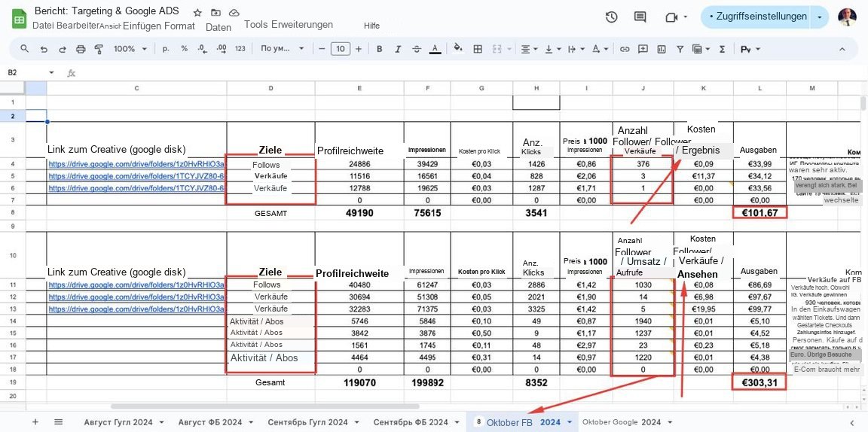Apply bold formatting
868x432 pixels.
[379, 49]
